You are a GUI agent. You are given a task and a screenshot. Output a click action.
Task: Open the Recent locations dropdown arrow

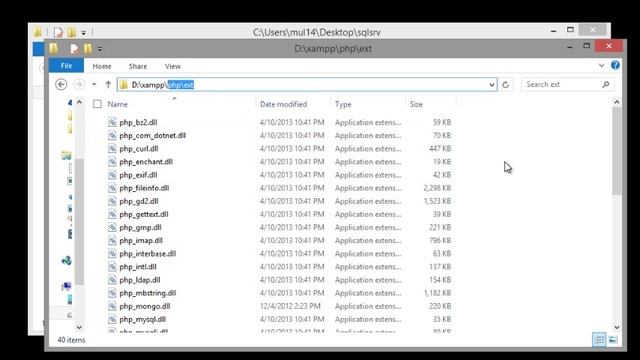click(94, 84)
